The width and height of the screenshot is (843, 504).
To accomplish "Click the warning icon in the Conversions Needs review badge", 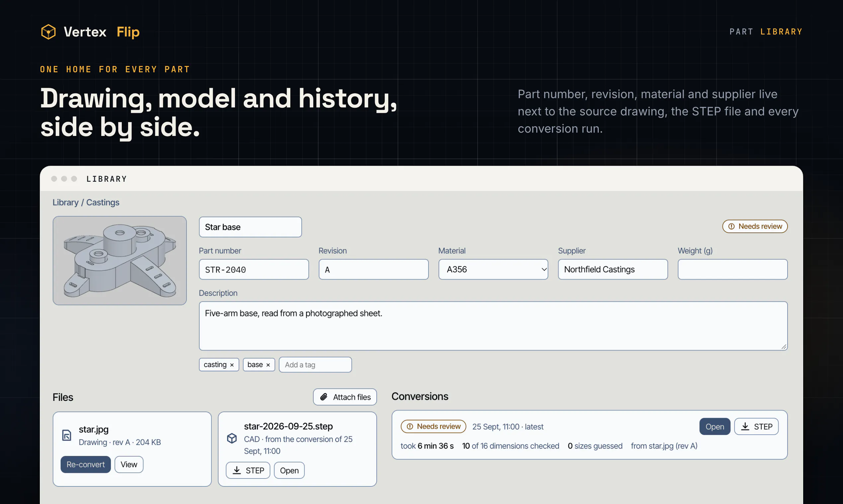I will point(410,426).
